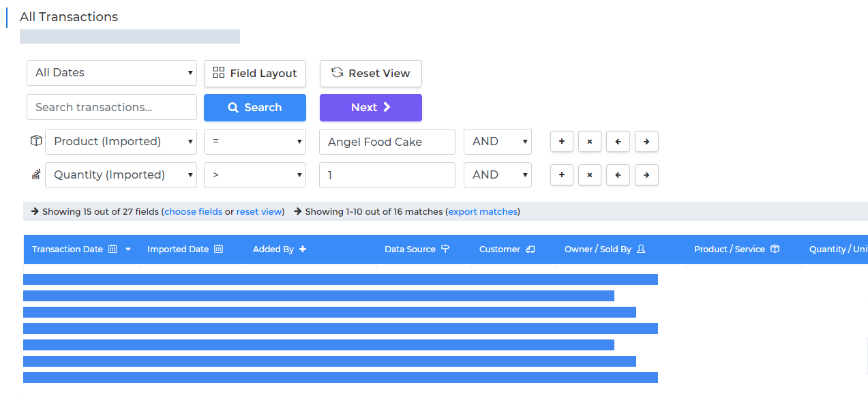The height and width of the screenshot is (394, 868).
Task: Click the export matches link
Action: pyautogui.click(x=482, y=212)
